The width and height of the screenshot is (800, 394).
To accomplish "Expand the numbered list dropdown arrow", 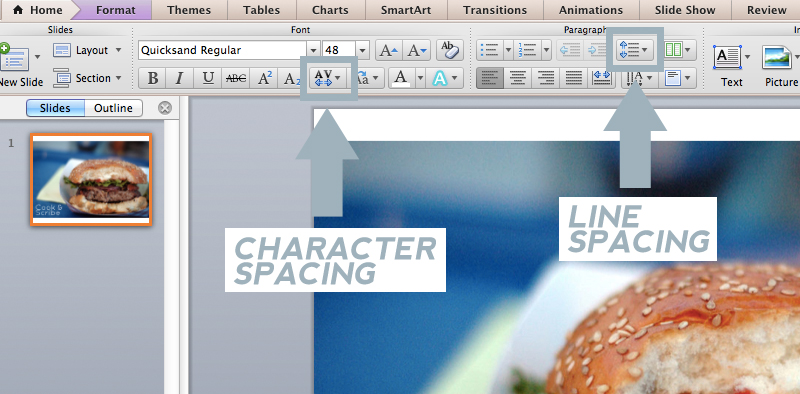I will click(x=546, y=50).
